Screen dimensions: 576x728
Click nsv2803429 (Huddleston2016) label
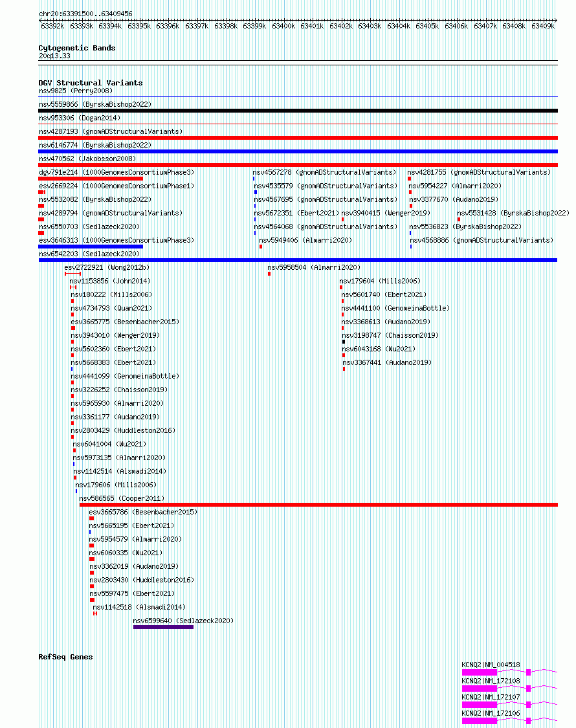point(123,430)
